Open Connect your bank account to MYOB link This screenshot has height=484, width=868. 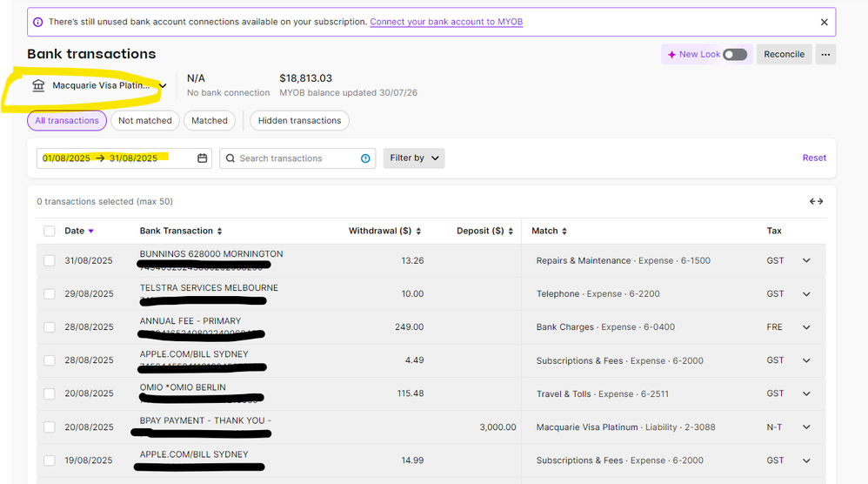tap(446, 22)
